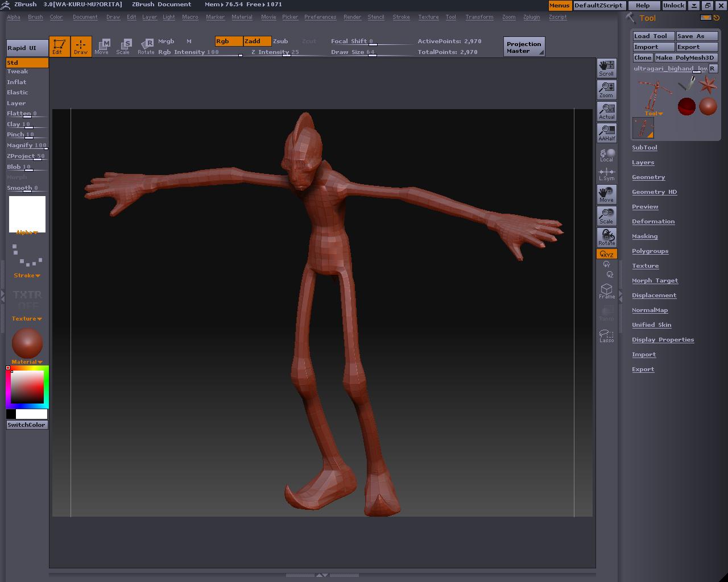Select the Rotate mode in top toolbar
This screenshot has width=728, height=582.
point(146,47)
